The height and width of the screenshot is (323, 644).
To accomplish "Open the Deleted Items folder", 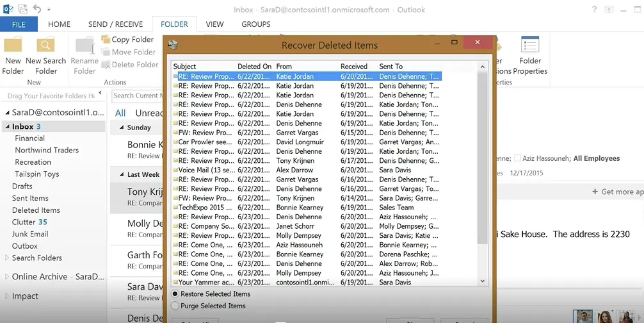I will [x=36, y=210].
